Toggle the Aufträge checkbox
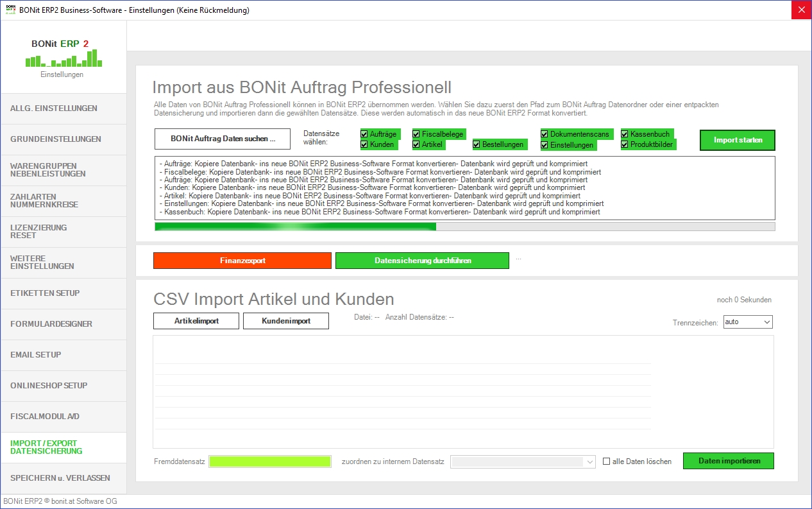812x509 pixels. tap(364, 134)
